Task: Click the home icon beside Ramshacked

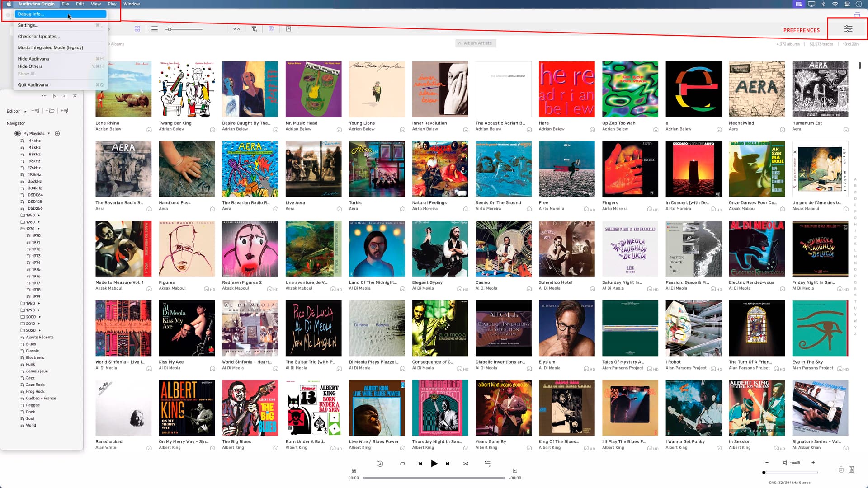Action: point(149,448)
